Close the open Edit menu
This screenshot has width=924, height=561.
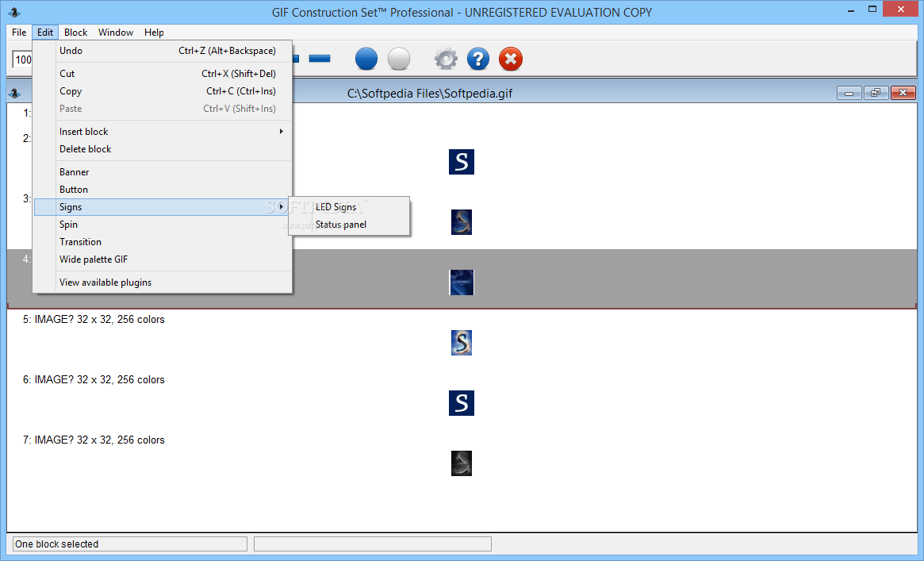click(44, 33)
